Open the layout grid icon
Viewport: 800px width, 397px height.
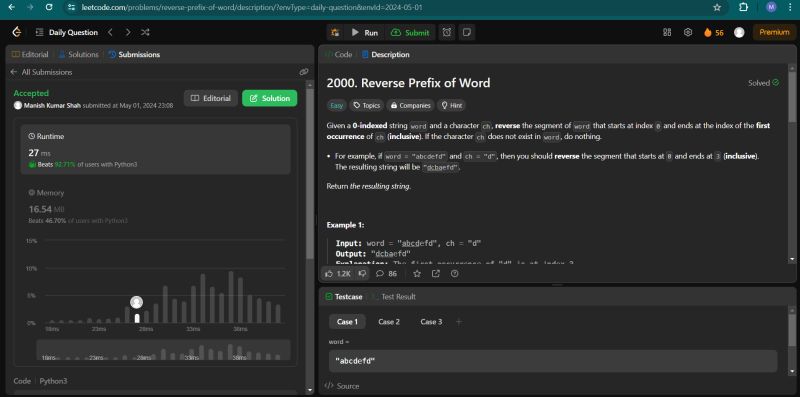point(667,32)
